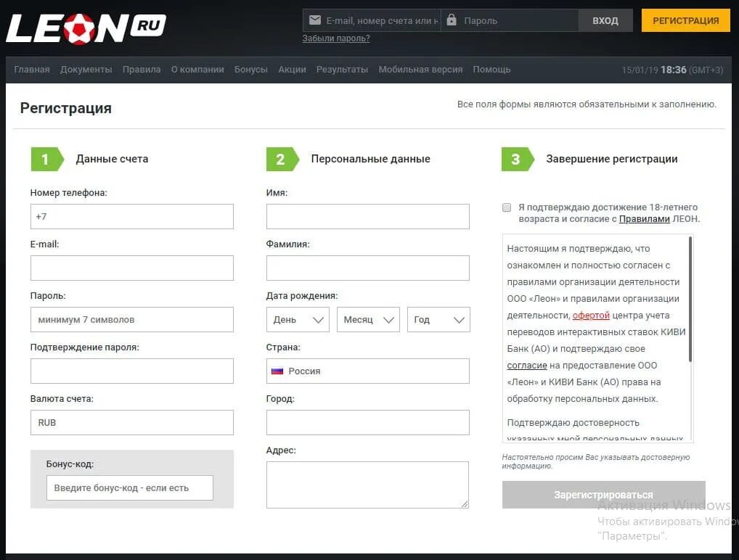
Task: Open the red офертой link
Action: pos(591,315)
